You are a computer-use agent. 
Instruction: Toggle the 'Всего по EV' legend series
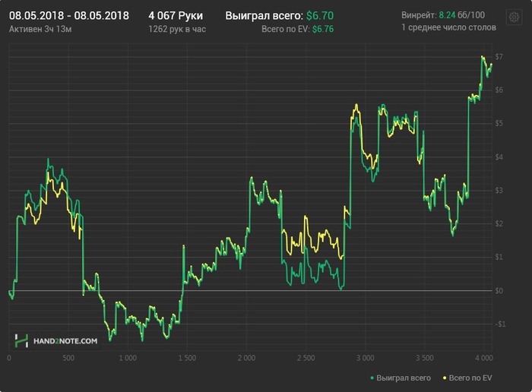tap(467, 378)
